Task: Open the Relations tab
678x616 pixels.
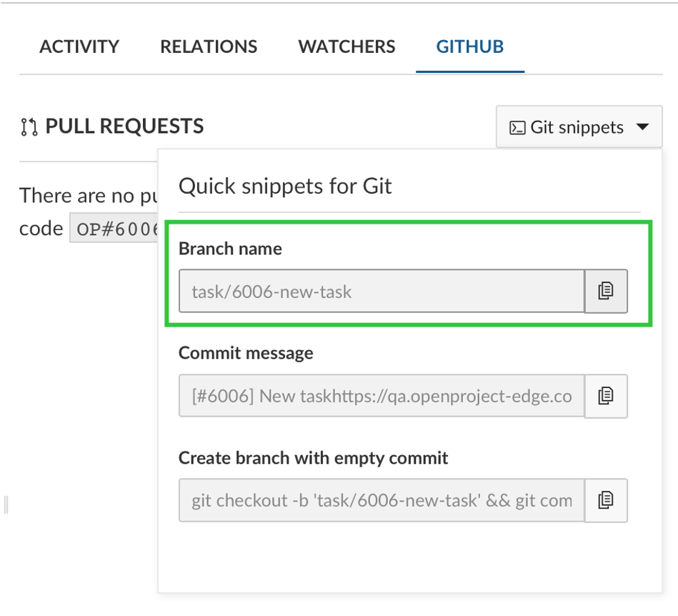Action: tap(209, 47)
